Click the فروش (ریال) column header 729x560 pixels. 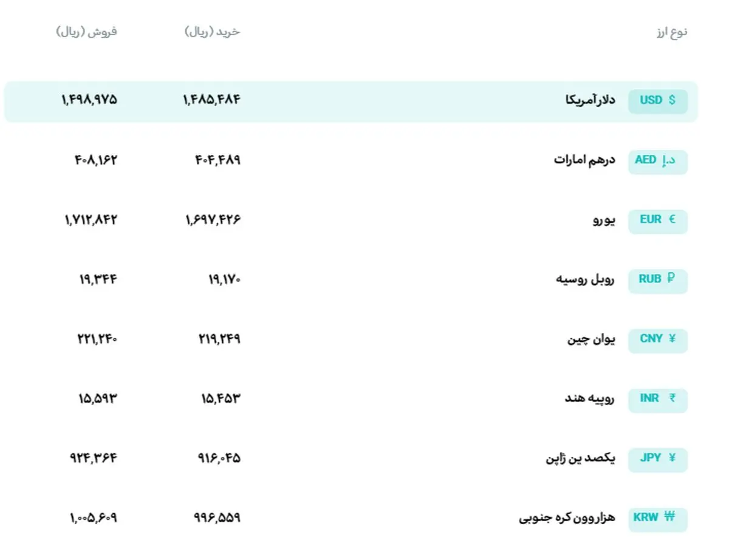[86, 32]
